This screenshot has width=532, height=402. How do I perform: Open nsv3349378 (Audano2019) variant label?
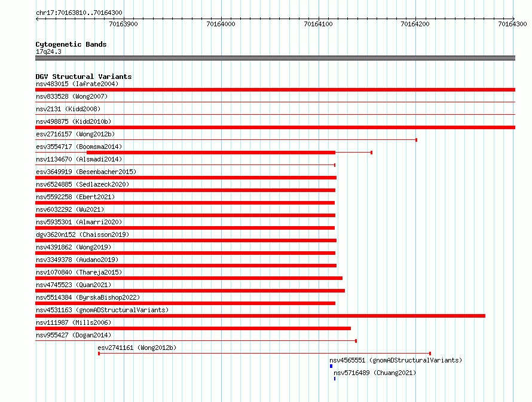click(x=77, y=260)
